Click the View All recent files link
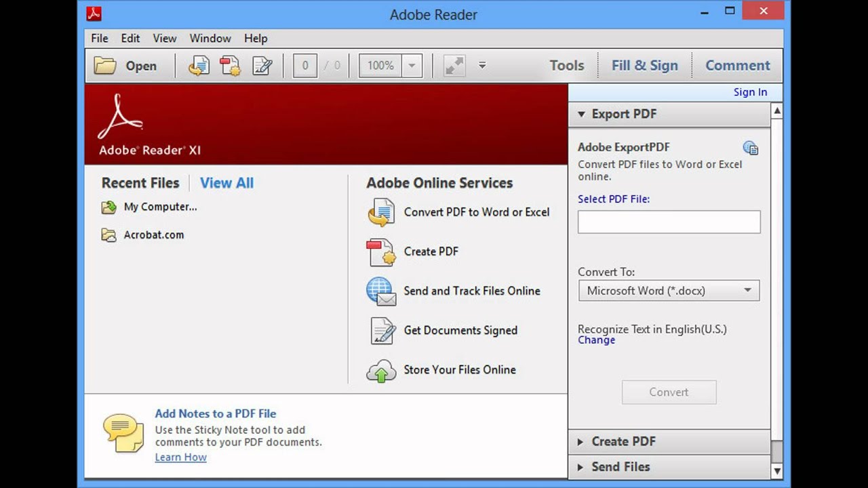This screenshot has height=488, width=868. (x=226, y=183)
